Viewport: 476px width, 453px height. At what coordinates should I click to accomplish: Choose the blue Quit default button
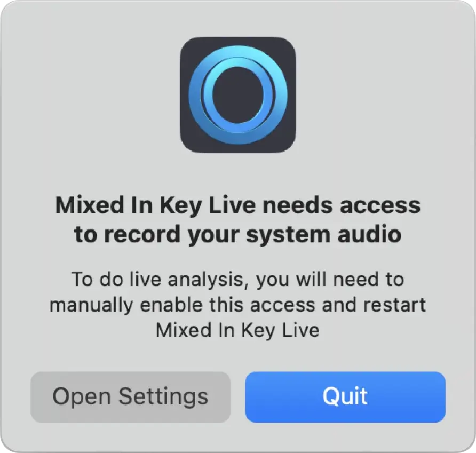345,397
